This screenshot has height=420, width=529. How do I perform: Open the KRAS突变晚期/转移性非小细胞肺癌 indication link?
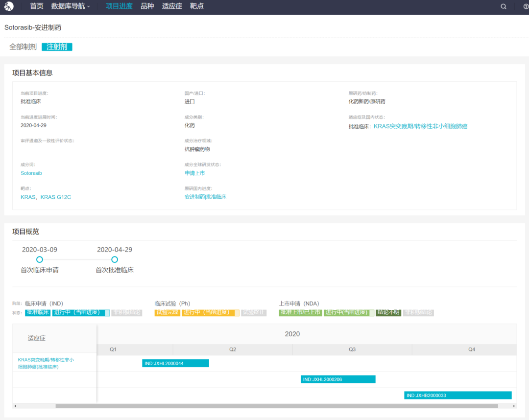[420, 126]
